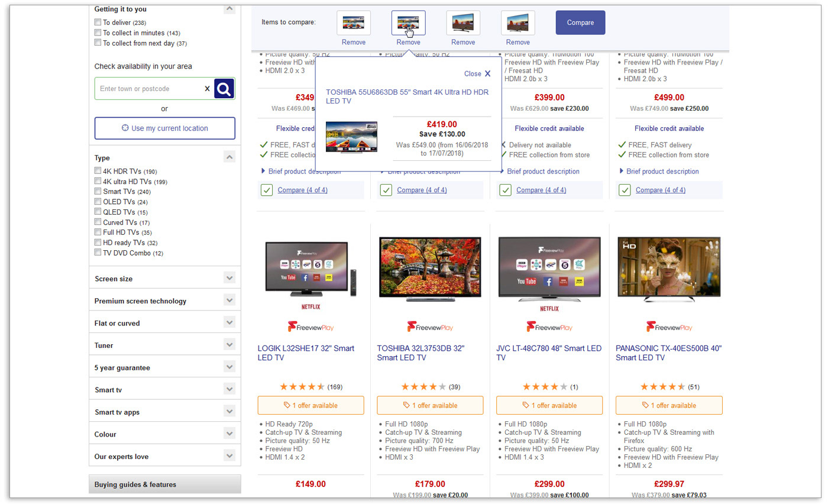Tick the To collect in minutes checkbox

tap(98, 33)
